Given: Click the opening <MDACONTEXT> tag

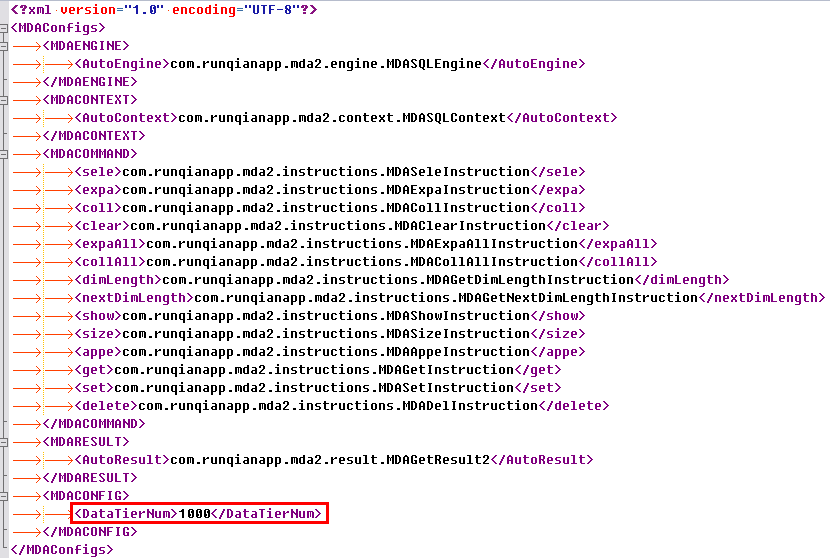Looking at the screenshot, I should [x=89, y=100].
